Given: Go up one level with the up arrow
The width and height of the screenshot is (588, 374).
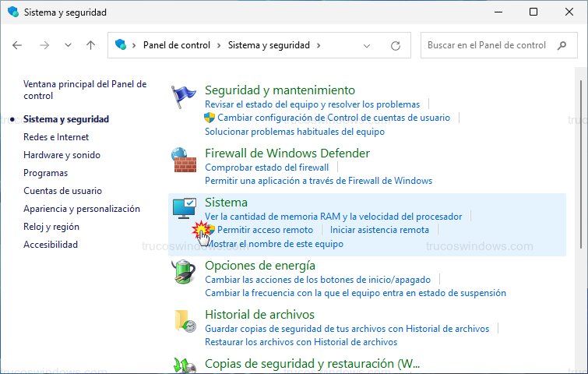Looking at the screenshot, I should coord(91,45).
